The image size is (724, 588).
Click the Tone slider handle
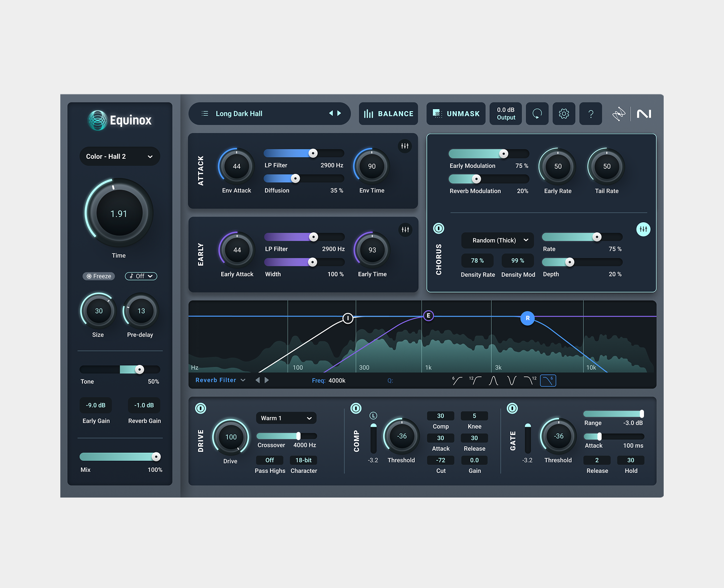pos(140,369)
